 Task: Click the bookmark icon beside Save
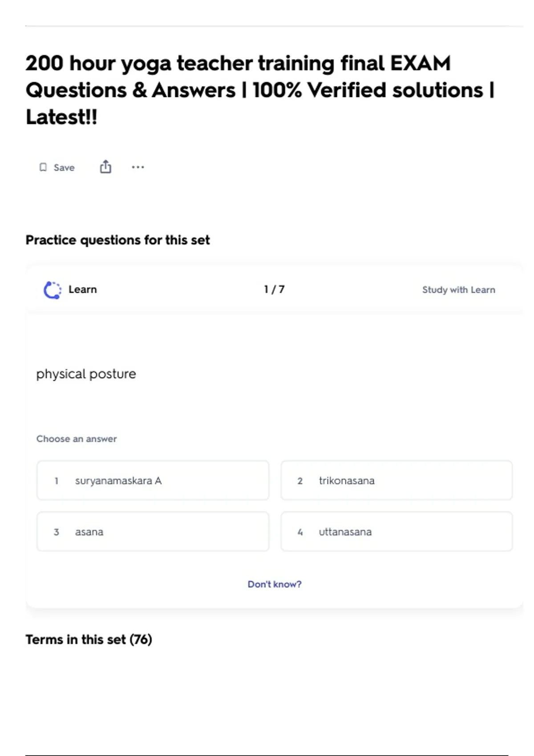click(x=43, y=167)
